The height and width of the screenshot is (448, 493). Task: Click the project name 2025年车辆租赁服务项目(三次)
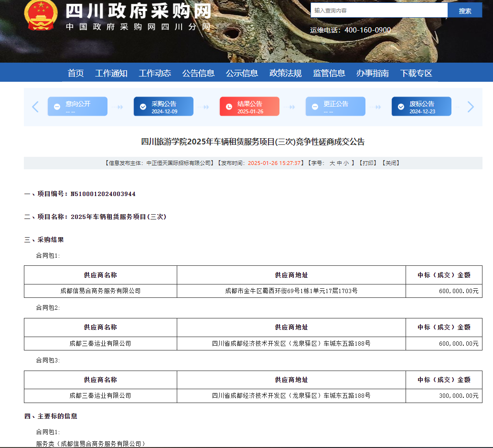(118, 217)
